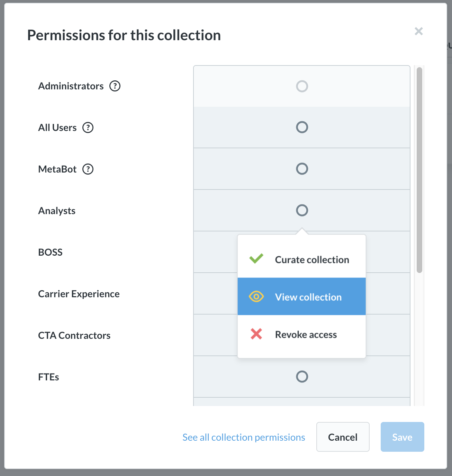Image resolution: width=452 pixels, height=476 pixels.
Task: Open See all collection permissions link
Action: point(243,437)
